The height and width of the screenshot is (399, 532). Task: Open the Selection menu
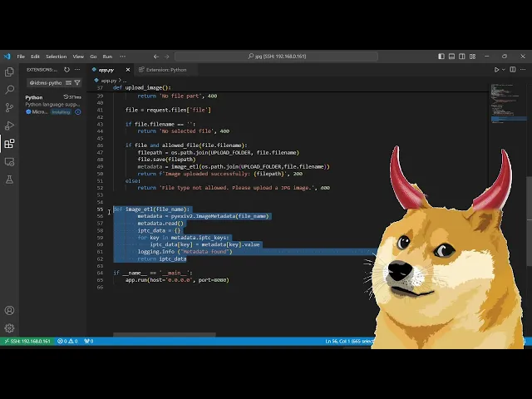57,57
